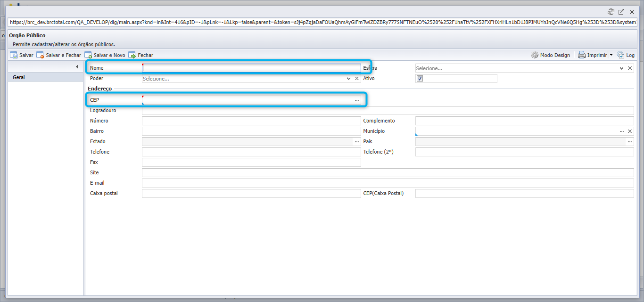Click the Fechar toolbar button

pyautogui.click(x=140, y=55)
